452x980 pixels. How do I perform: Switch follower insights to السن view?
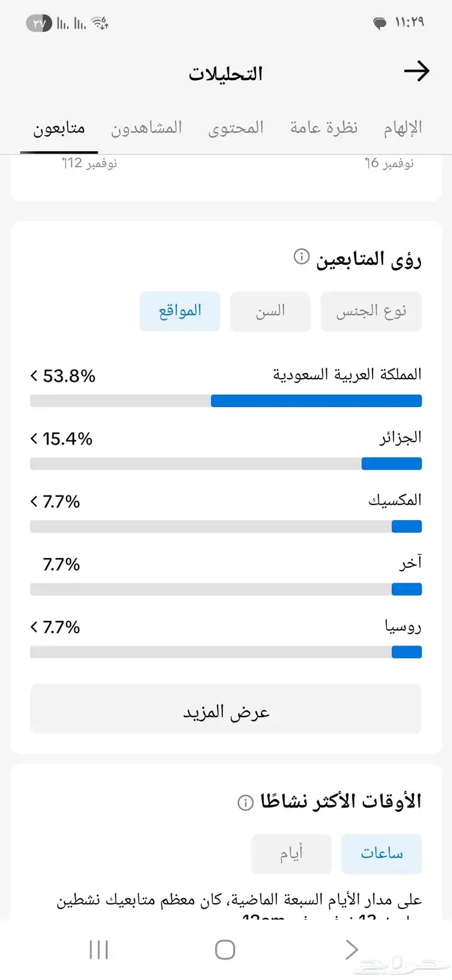[x=270, y=311]
